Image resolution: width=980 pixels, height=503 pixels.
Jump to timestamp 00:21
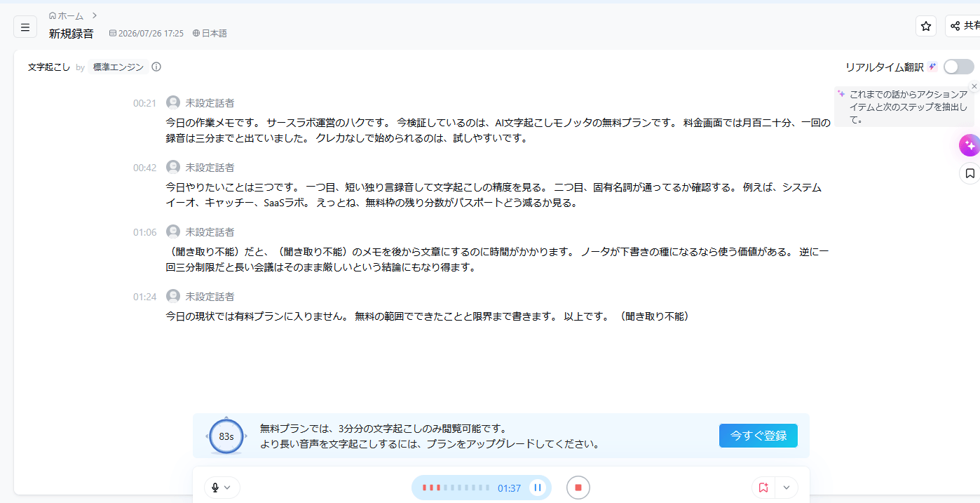click(x=145, y=103)
